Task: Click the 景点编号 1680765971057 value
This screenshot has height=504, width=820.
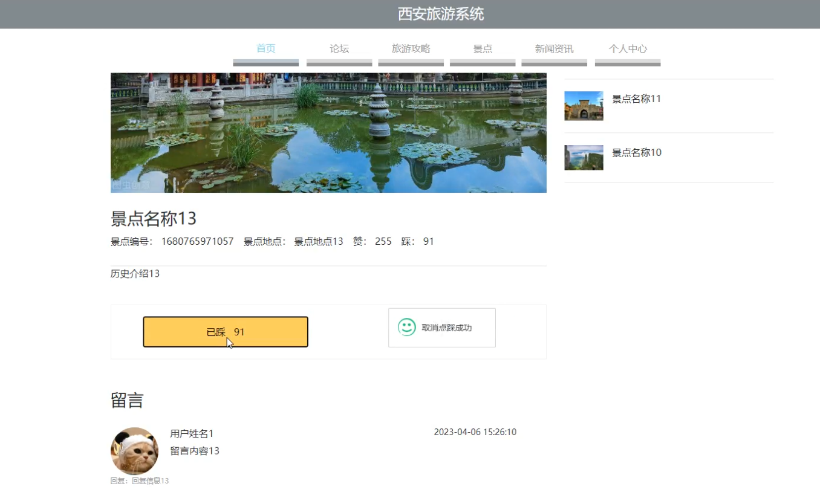Action: coord(197,242)
